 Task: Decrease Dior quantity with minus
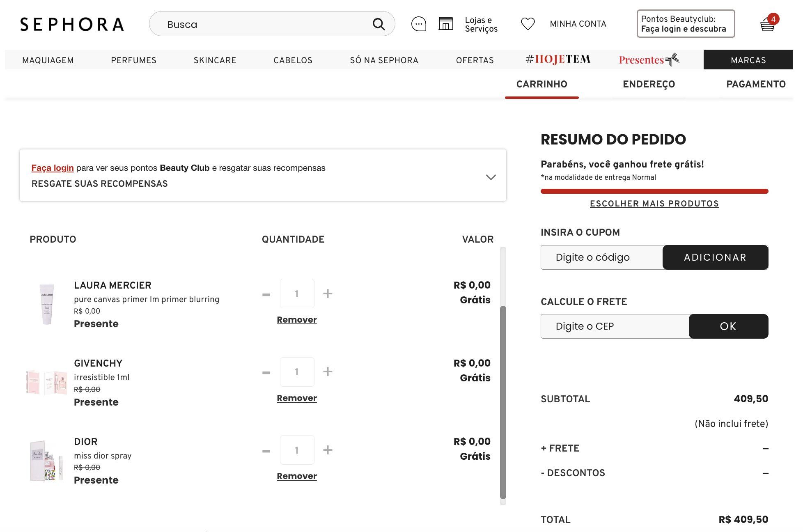(266, 451)
